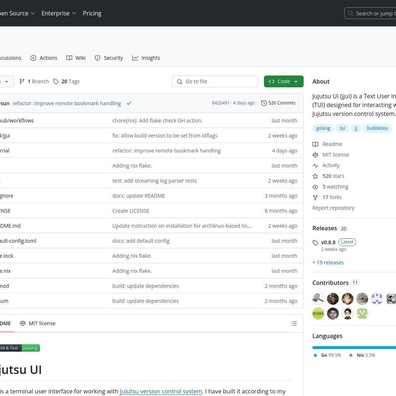Open the green round contributor avatar
The image size is (396, 396).
pos(318,313)
